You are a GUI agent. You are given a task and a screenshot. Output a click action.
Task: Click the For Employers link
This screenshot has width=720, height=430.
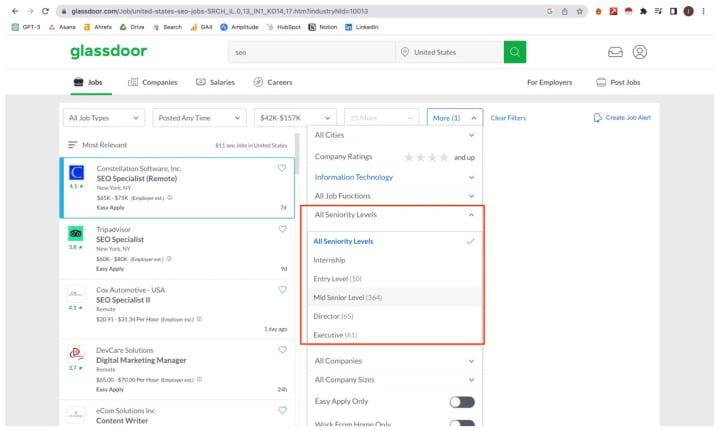click(x=550, y=82)
